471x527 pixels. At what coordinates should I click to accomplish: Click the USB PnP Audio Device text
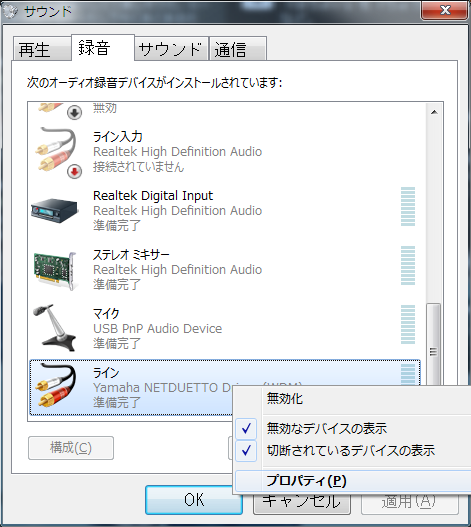tap(157, 329)
